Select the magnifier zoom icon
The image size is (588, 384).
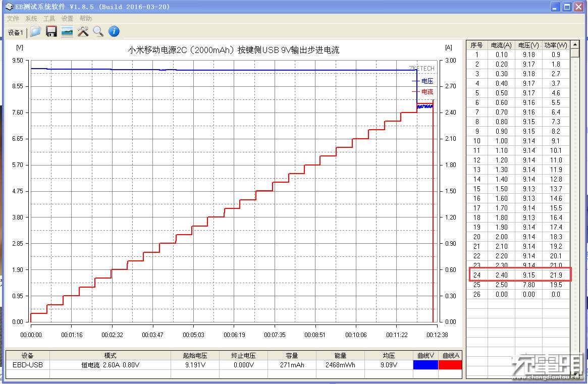pos(98,31)
